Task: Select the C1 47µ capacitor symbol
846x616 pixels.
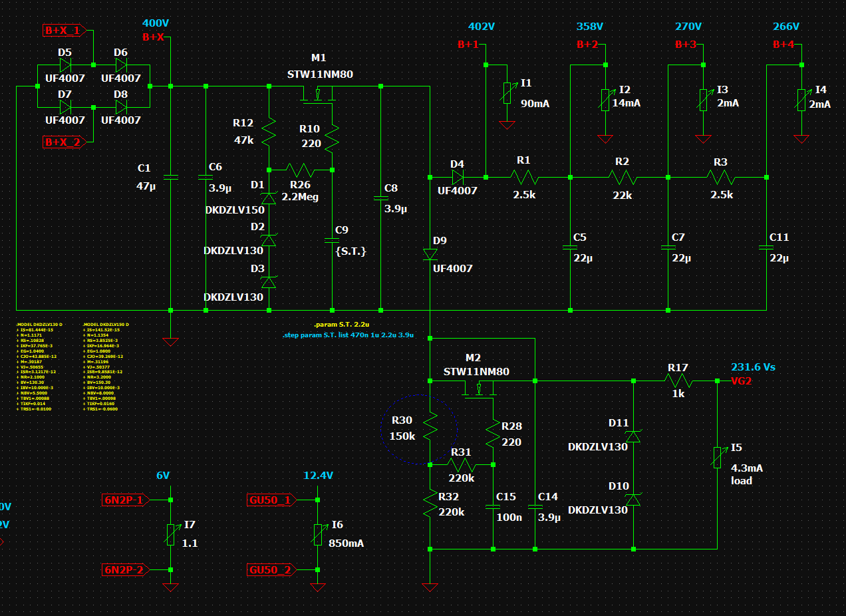Action: click(x=171, y=177)
